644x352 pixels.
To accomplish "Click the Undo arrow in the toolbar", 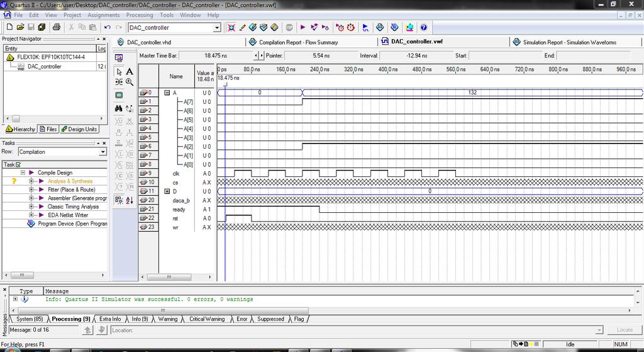I will pos(108,28).
